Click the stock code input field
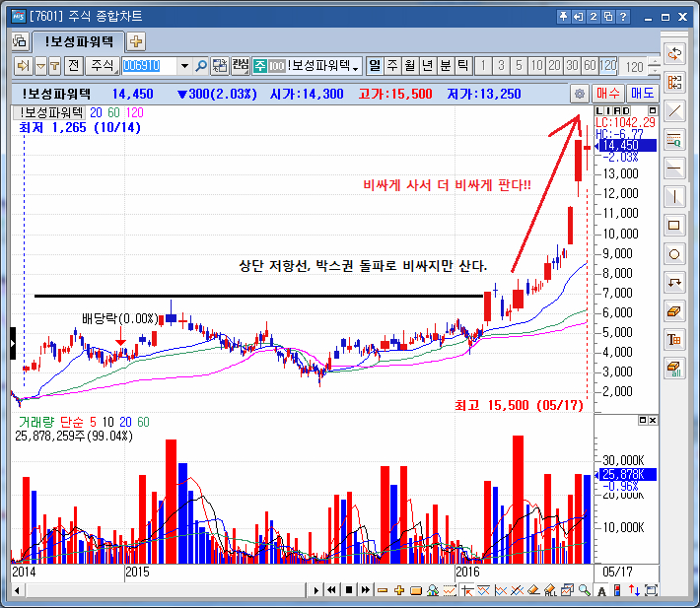The image size is (700, 608). coord(149,66)
